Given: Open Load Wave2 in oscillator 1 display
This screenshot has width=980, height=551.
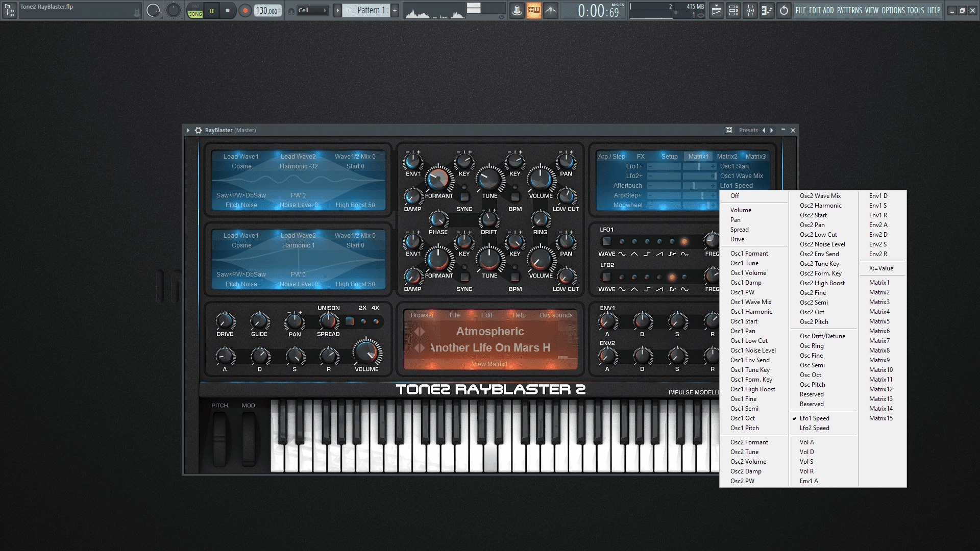Looking at the screenshot, I should coord(298,157).
